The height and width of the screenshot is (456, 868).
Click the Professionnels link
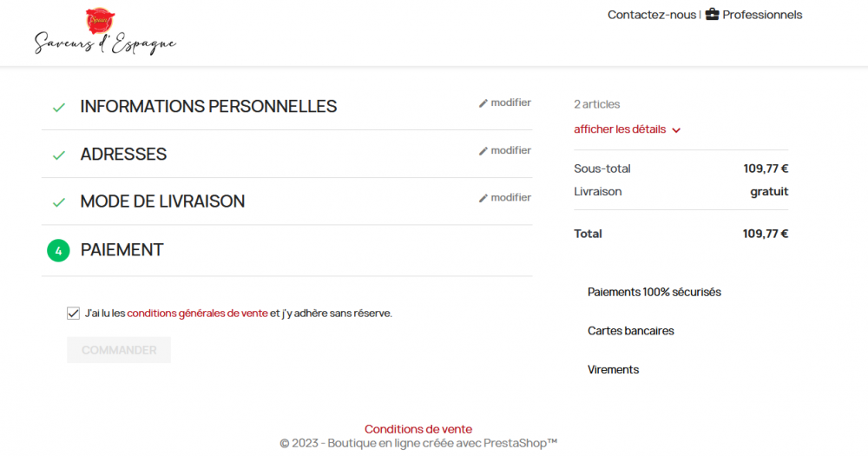762,15
